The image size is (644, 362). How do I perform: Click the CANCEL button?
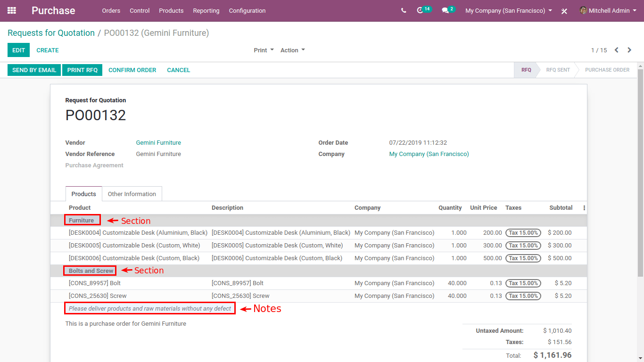(179, 70)
